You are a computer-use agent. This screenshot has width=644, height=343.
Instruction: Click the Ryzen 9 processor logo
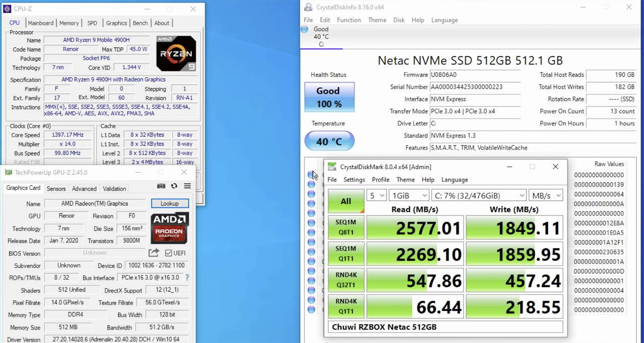(x=176, y=54)
